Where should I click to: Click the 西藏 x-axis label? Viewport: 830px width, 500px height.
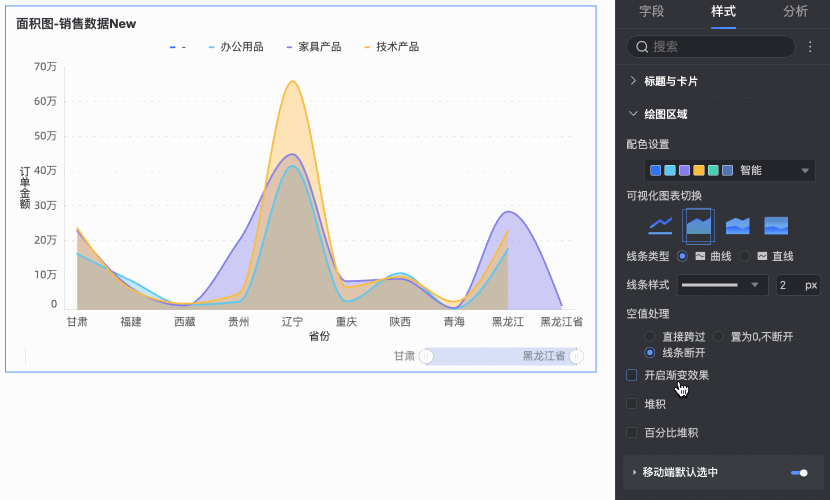185,322
